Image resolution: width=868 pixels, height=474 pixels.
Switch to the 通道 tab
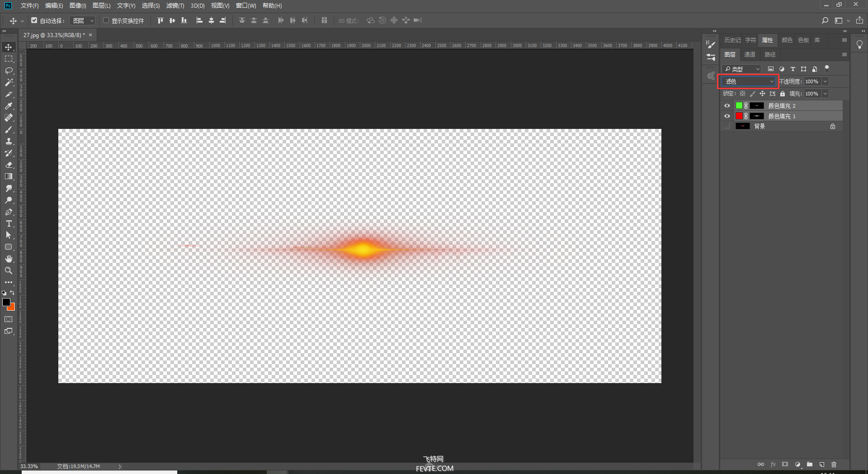point(750,55)
